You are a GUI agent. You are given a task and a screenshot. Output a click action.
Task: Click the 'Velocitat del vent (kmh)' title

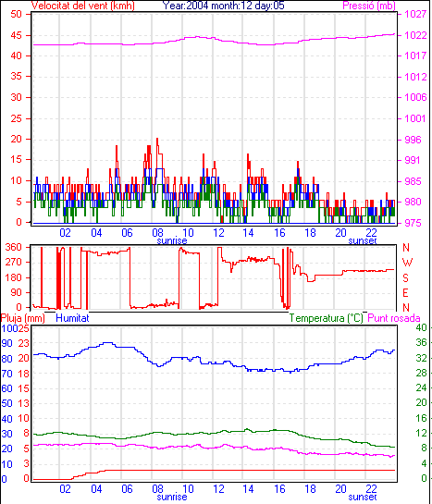(83, 6)
